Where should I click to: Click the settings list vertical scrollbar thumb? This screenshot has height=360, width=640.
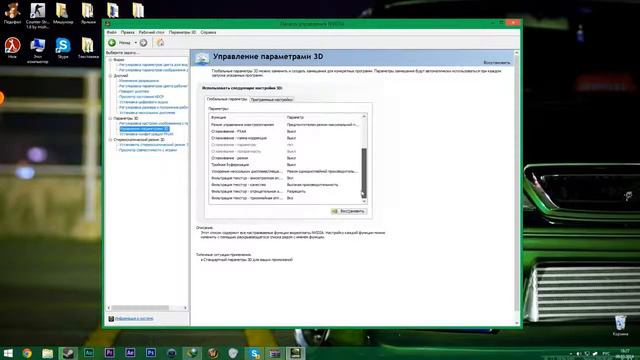364,173
